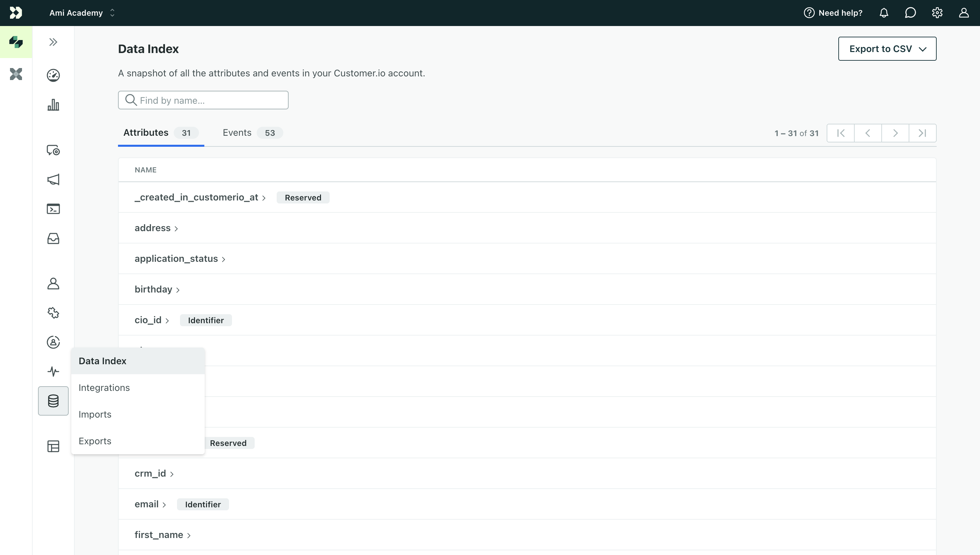Click the Customer.io logo in top bar
980x555 pixels.
[16, 13]
